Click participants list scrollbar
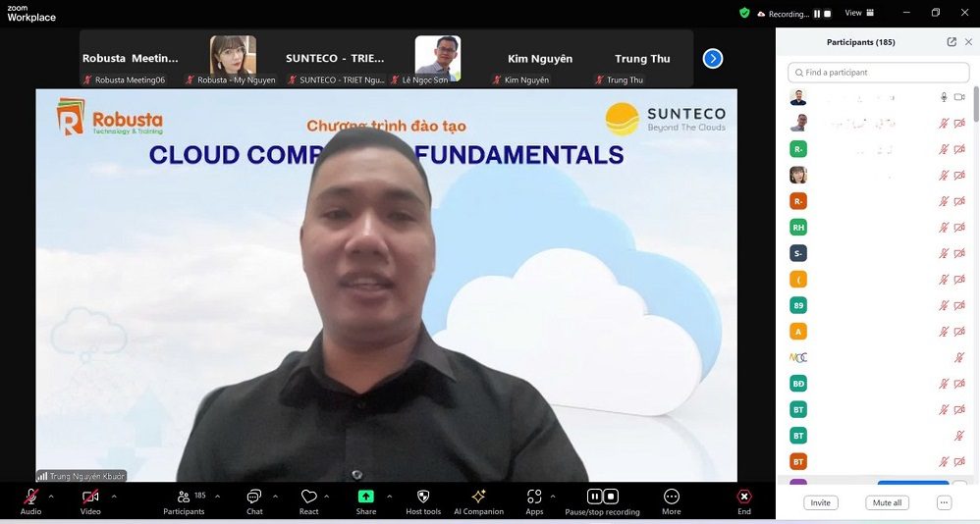This screenshot has height=524, width=980. [976, 104]
